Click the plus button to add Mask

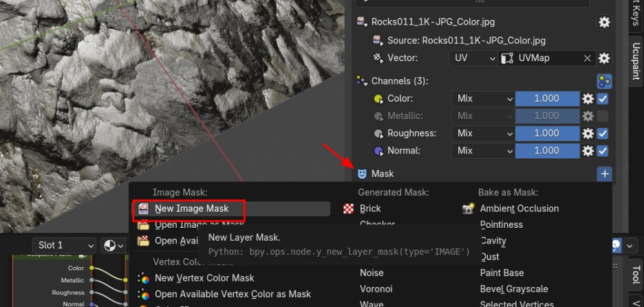(604, 174)
